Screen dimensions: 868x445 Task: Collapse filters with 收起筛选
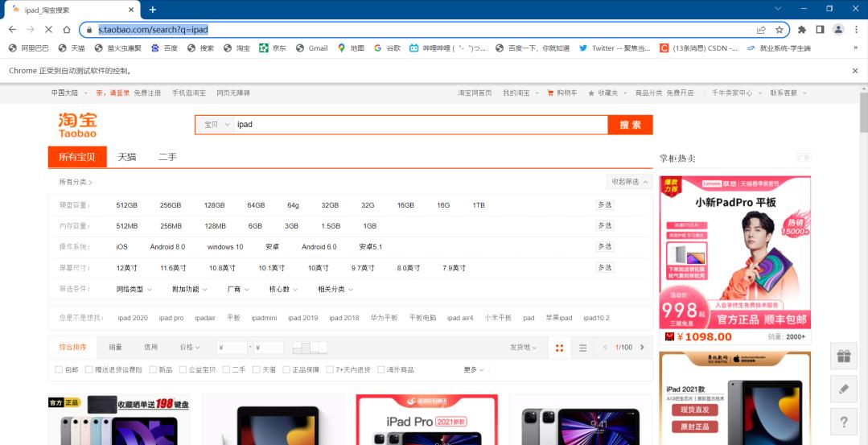tap(629, 182)
